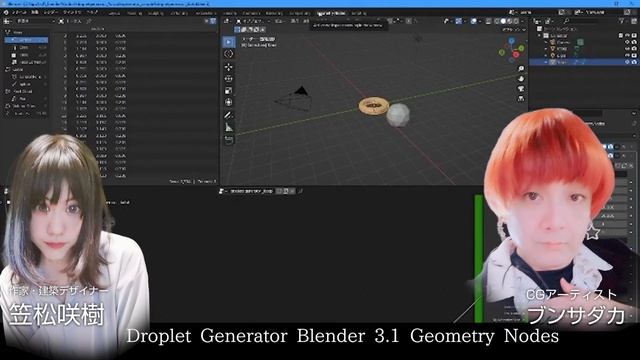Select the Select Box tool in viewport toolbar
The height and width of the screenshot is (360, 640).
coord(229,42)
